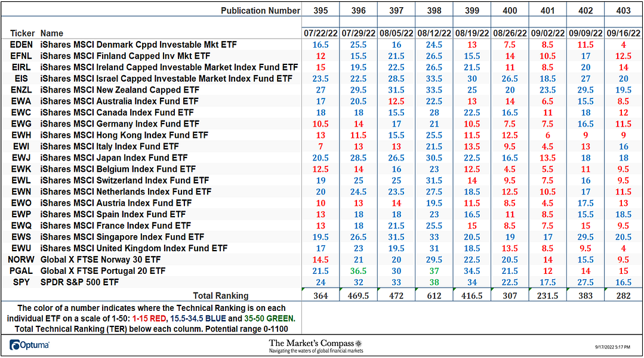Image resolution: width=644 pixels, height=358 pixels.
Task: Click the 09/16/22 date column header
Action: click(x=624, y=33)
